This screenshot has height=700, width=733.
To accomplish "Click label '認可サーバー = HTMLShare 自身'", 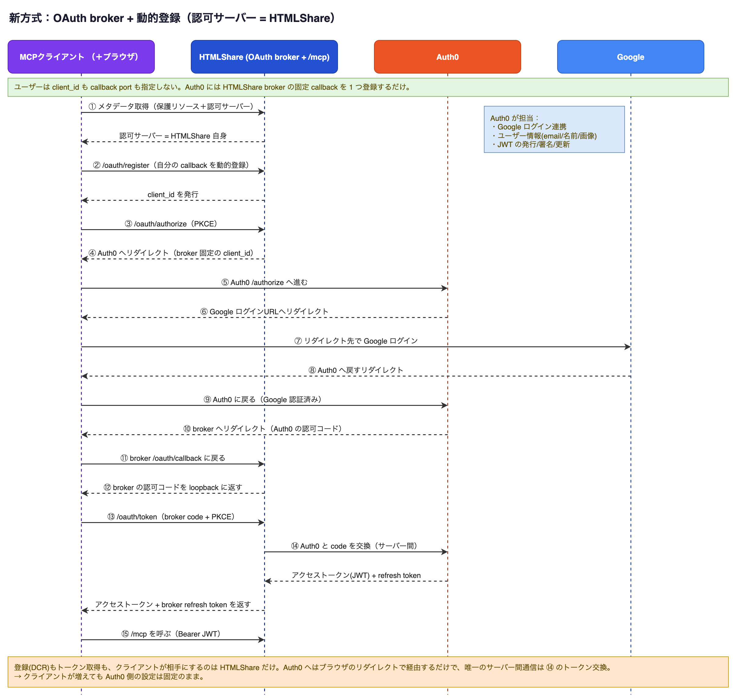I will [173, 136].
